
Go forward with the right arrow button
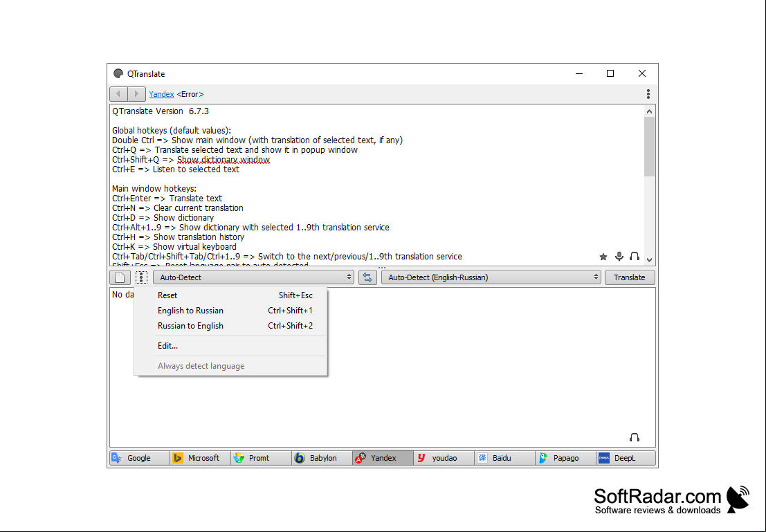(x=136, y=94)
